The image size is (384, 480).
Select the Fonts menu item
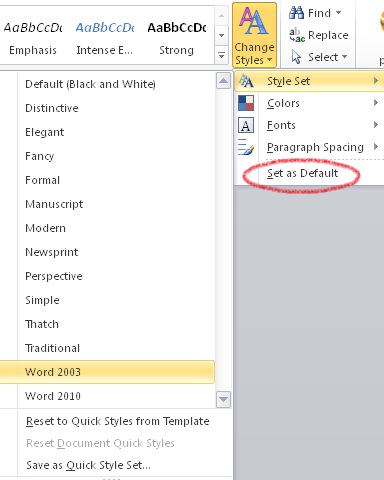pos(310,125)
